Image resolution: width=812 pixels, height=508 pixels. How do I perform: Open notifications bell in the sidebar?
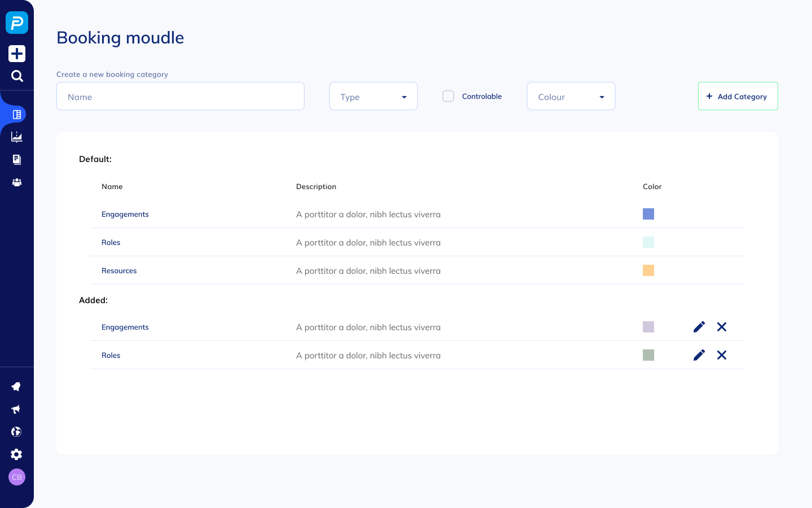(x=16, y=387)
